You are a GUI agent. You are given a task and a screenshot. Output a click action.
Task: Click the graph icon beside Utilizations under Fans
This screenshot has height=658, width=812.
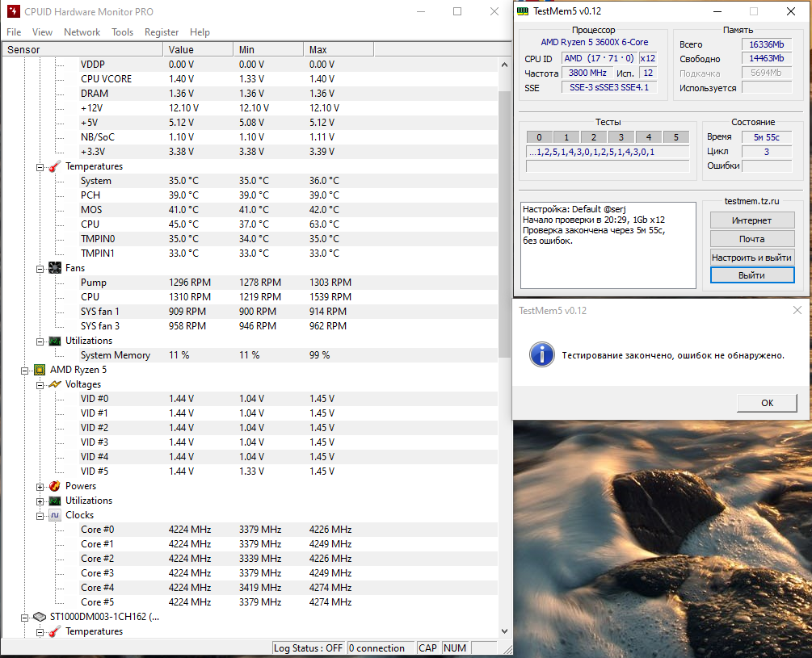pyautogui.click(x=55, y=341)
